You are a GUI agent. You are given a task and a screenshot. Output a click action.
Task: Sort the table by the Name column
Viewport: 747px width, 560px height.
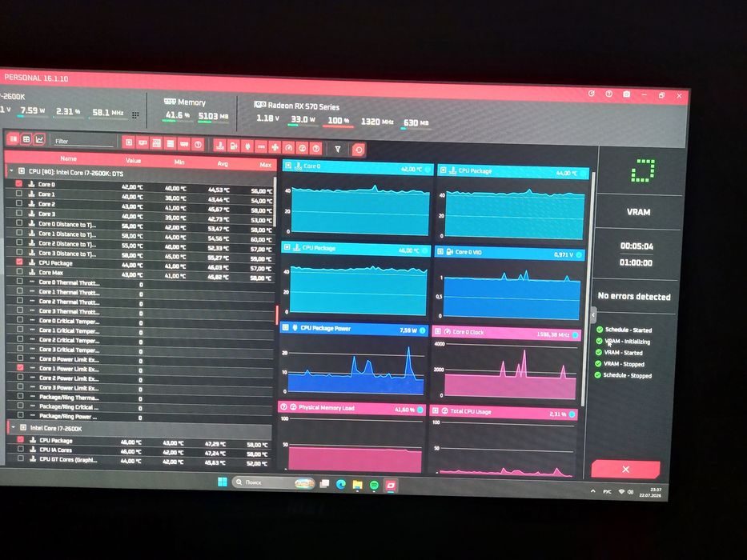point(68,158)
